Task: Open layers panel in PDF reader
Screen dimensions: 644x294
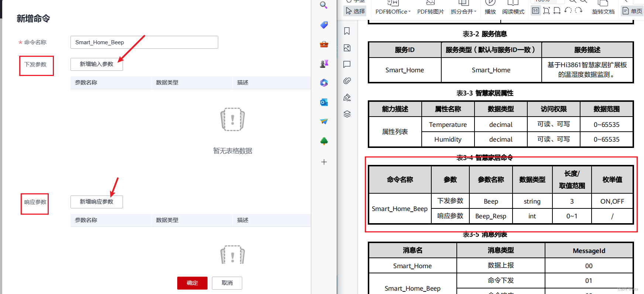Action: click(x=347, y=114)
